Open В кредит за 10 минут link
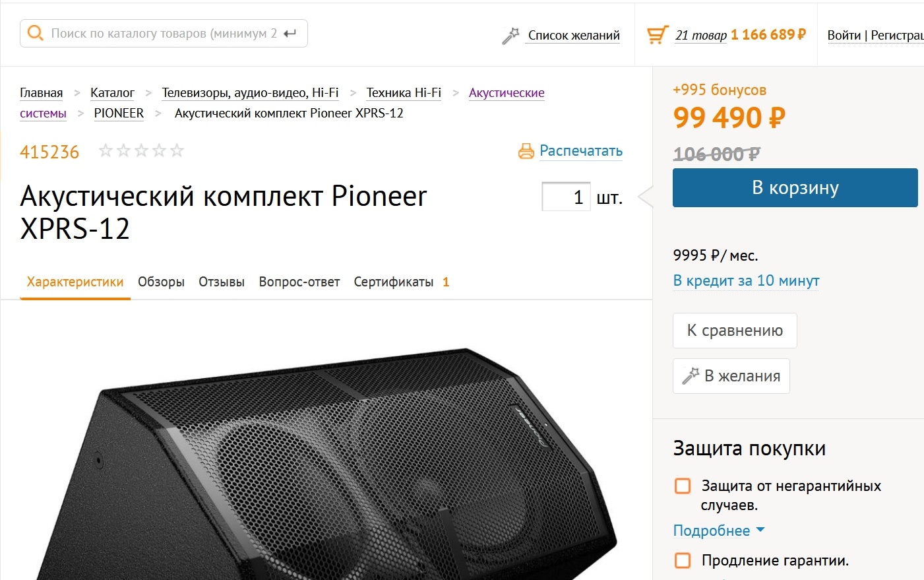924x580 pixels. pos(746,280)
